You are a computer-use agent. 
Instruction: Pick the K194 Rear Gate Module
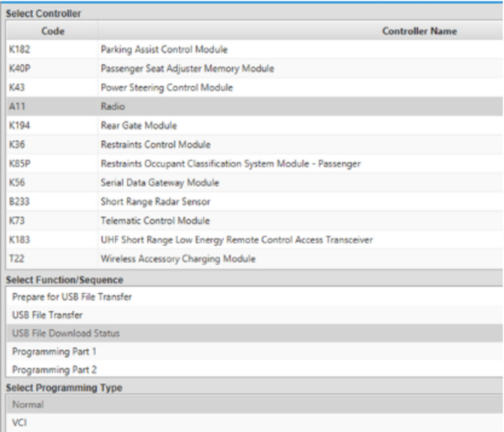(x=255, y=125)
